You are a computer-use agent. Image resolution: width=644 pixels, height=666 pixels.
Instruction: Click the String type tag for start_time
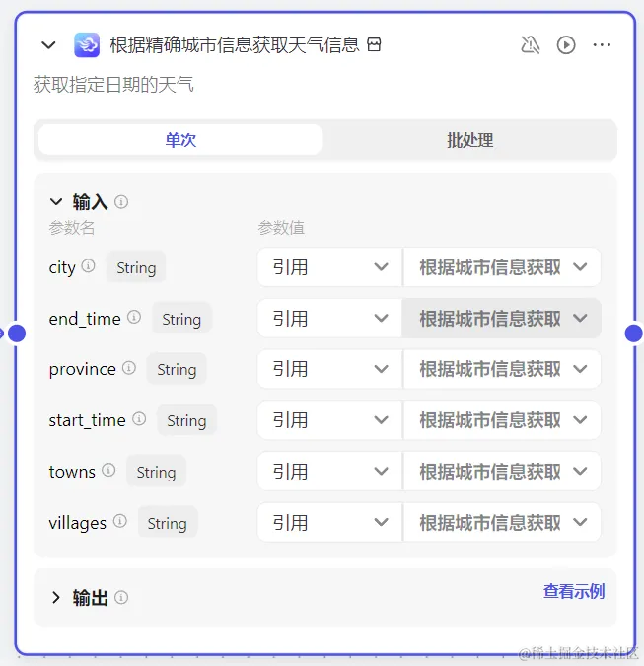[186, 420]
